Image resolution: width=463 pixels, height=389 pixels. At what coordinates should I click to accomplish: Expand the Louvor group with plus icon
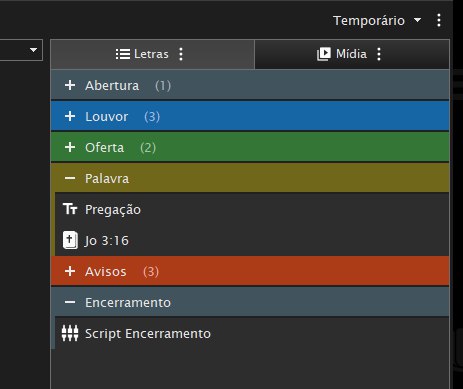pos(70,116)
